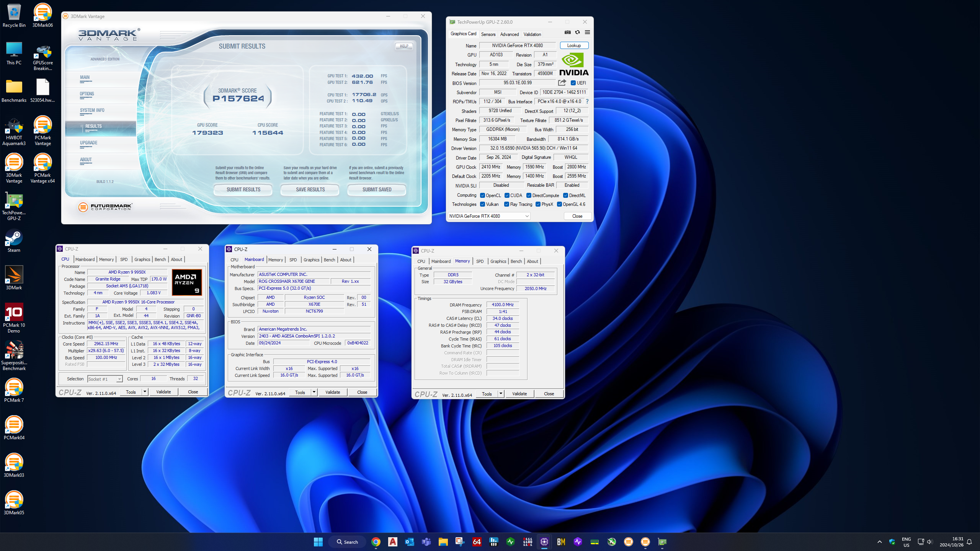This screenshot has width=980, height=551.
Task: Open the SPD tab in CPU-Z CPU window
Action: click(x=124, y=259)
